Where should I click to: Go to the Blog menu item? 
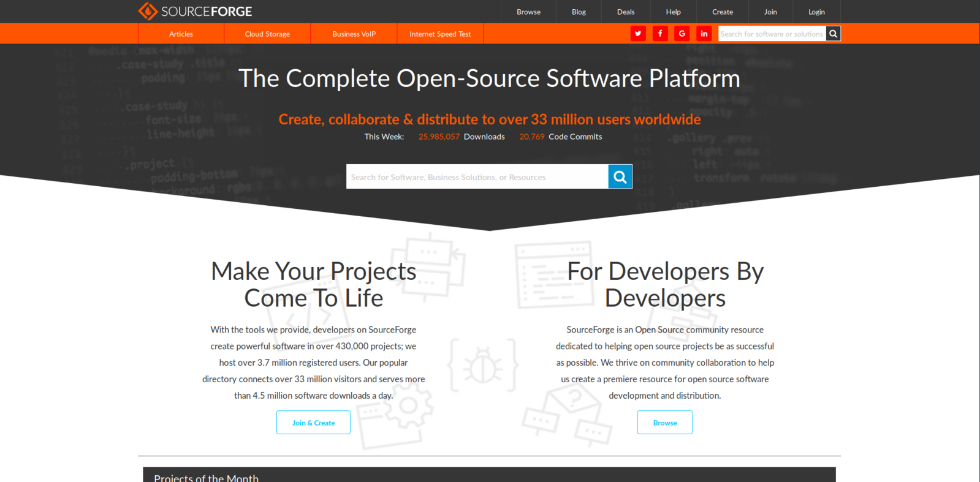tap(579, 12)
